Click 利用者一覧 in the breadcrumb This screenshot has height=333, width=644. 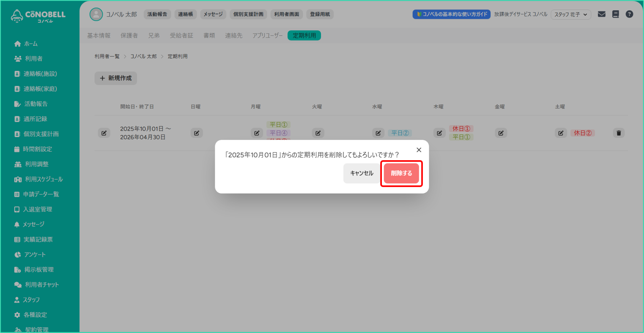click(107, 56)
